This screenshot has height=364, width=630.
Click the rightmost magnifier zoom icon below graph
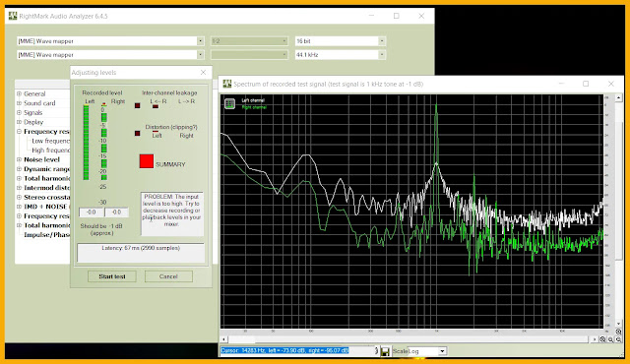pos(618,339)
